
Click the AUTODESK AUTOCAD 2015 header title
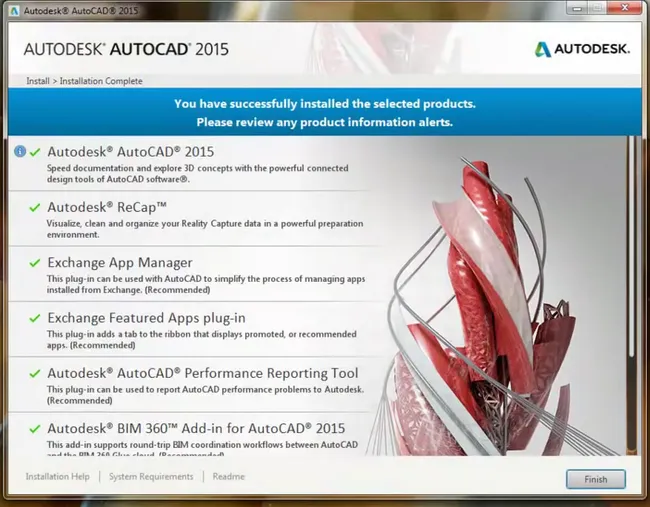coord(126,49)
